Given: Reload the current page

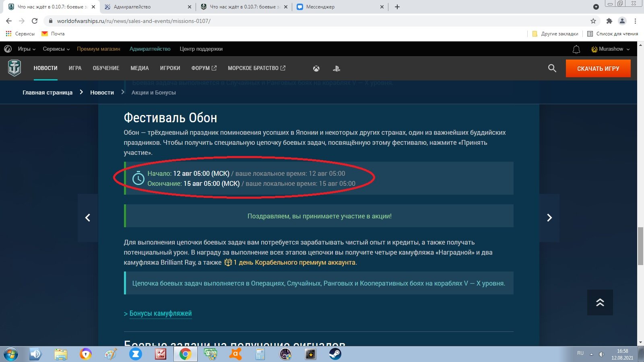Looking at the screenshot, I should 35,21.
